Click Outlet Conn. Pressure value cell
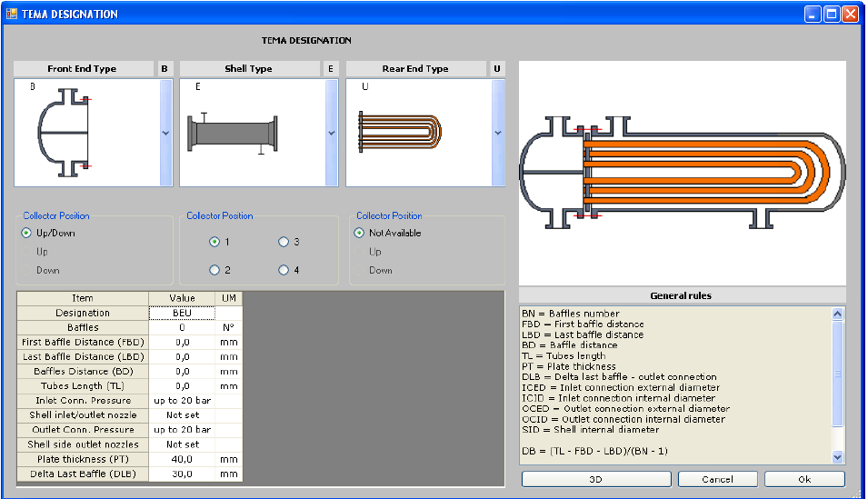Screen dimensions: 868x499 click(182, 430)
